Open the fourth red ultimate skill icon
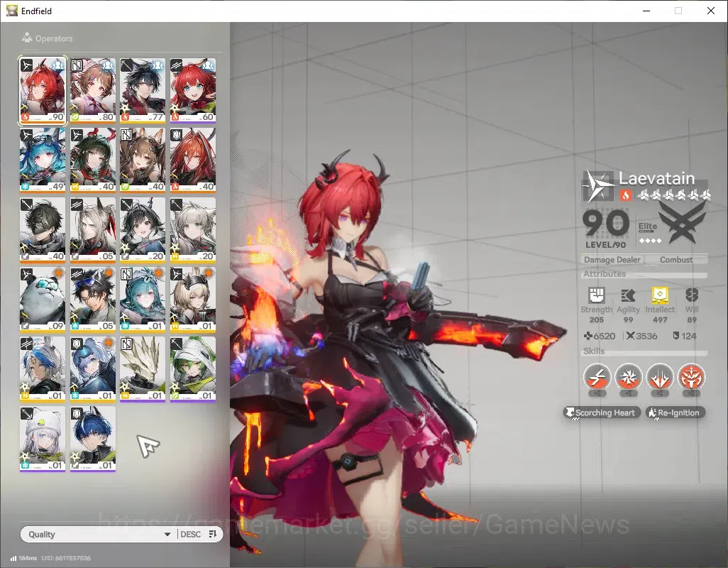The image size is (728, 568). click(691, 377)
